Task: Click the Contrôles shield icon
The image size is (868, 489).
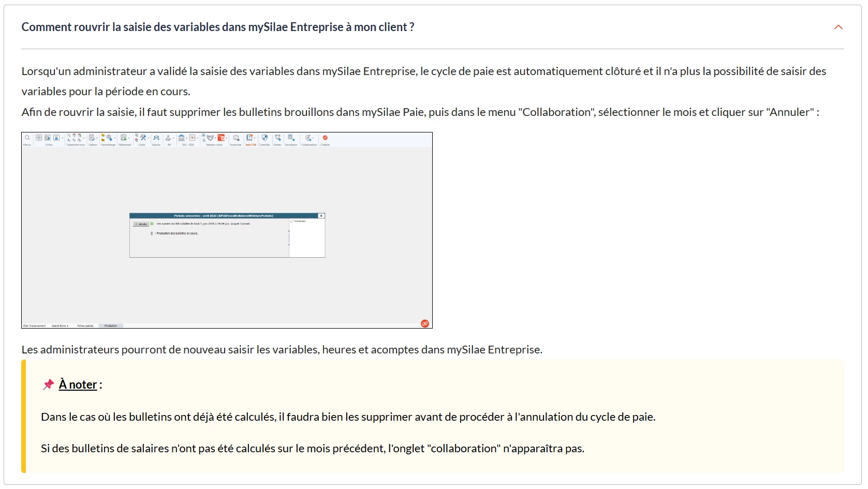Action: pos(264,138)
